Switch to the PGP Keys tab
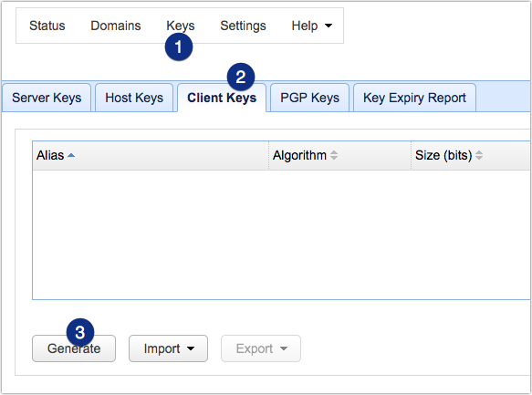Viewport: 532px width, 395px height. point(309,98)
